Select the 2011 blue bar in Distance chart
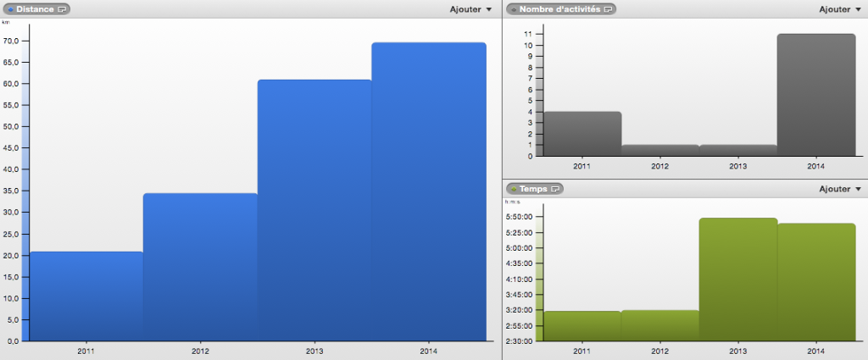This screenshot has width=868, height=360. 86,296
